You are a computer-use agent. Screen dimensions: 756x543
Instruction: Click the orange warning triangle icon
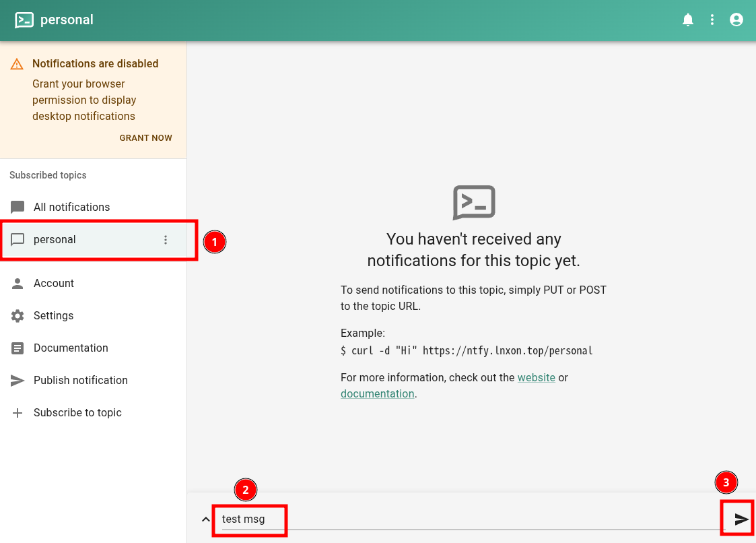pyautogui.click(x=17, y=64)
